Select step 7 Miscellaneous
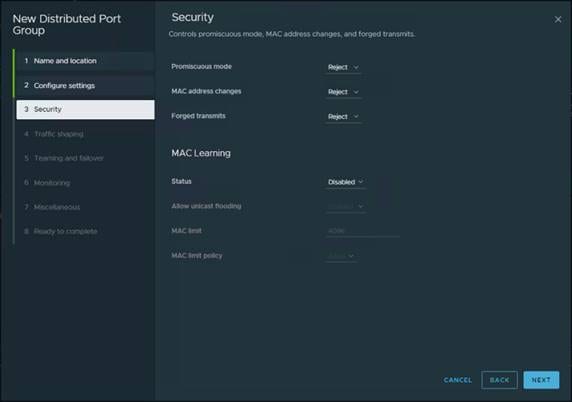Screen dimensions: 572x402 tap(85, 207)
